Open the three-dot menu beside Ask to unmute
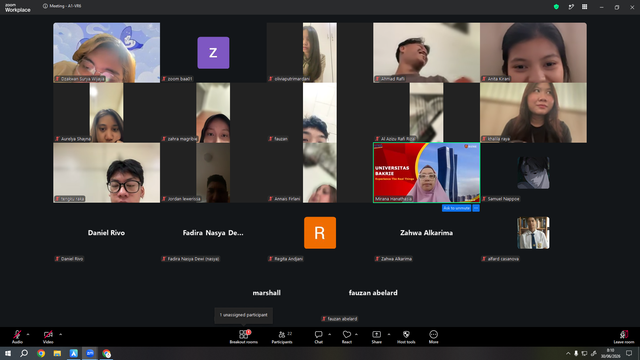The height and width of the screenshot is (360, 640). click(476, 208)
